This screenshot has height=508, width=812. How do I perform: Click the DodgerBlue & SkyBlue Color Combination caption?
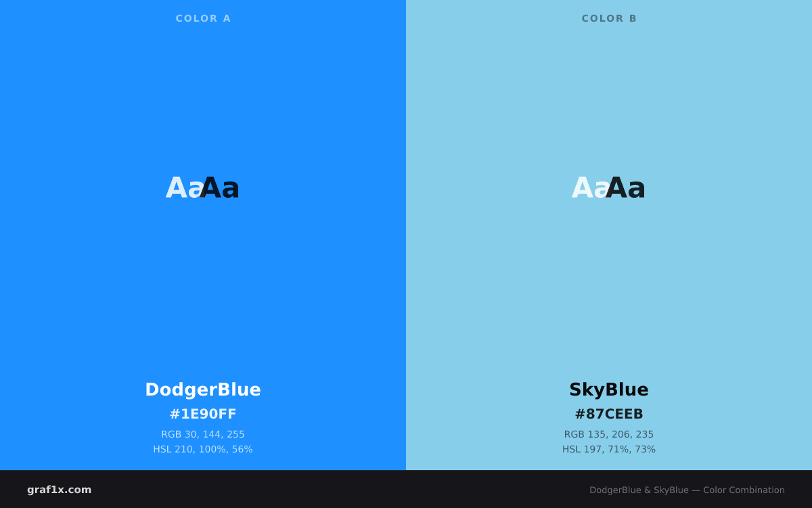687,490
